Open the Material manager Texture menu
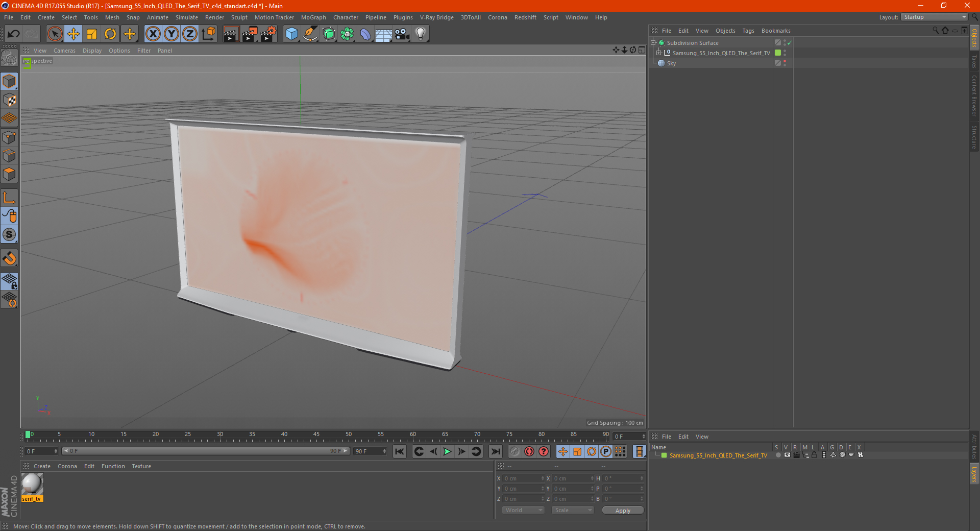 click(141, 466)
